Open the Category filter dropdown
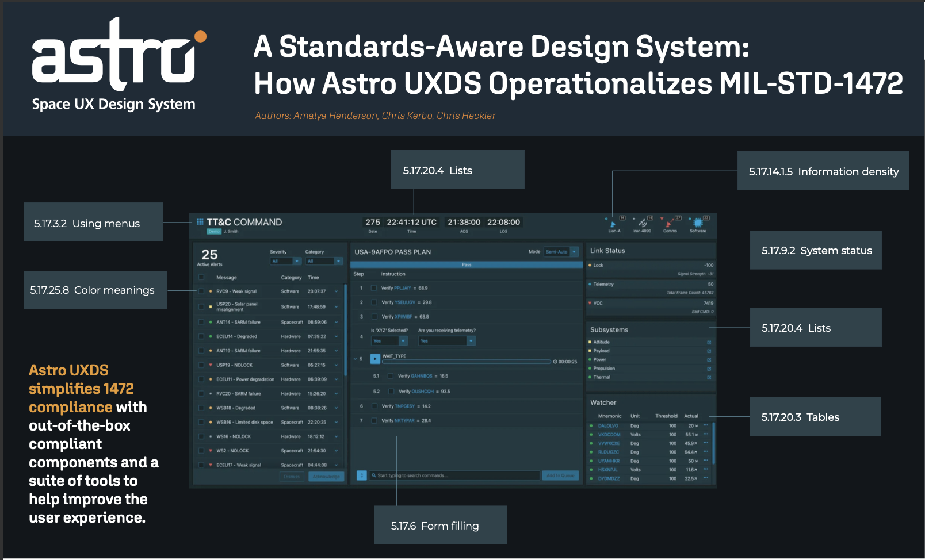Viewport: 925px width, 560px height. 323,261
